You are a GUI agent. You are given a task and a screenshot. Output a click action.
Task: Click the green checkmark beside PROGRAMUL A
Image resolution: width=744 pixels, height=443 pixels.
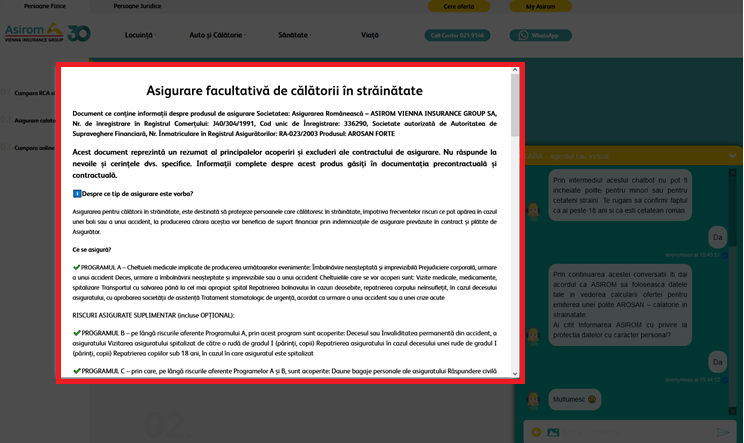(76, 268)
